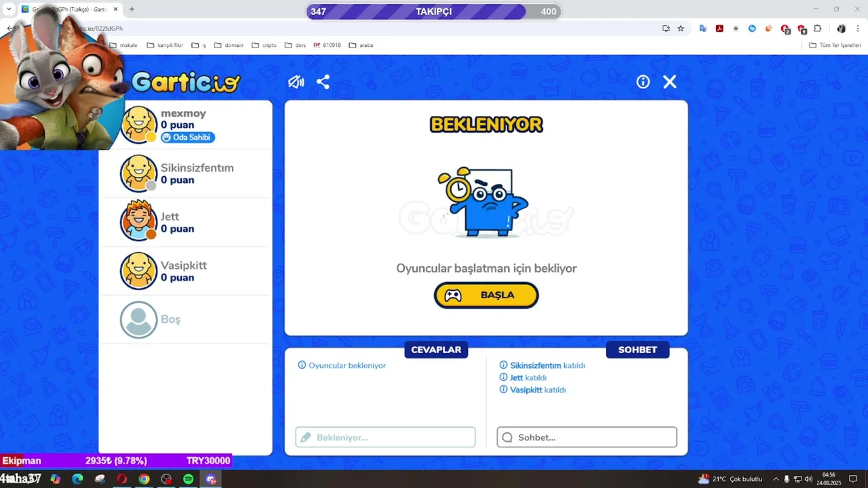Open Chrome three-dot menu
868x488 pixels.
[858, 28]
